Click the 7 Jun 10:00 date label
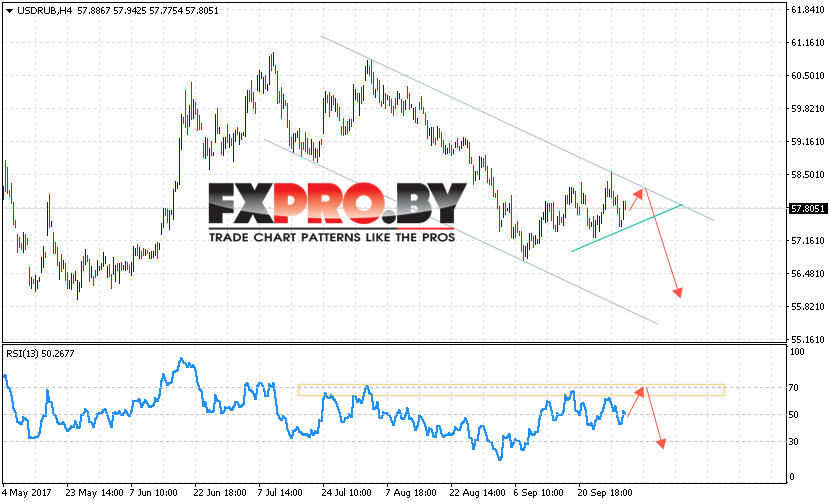829x504 pixels. (x=153, y=493)
